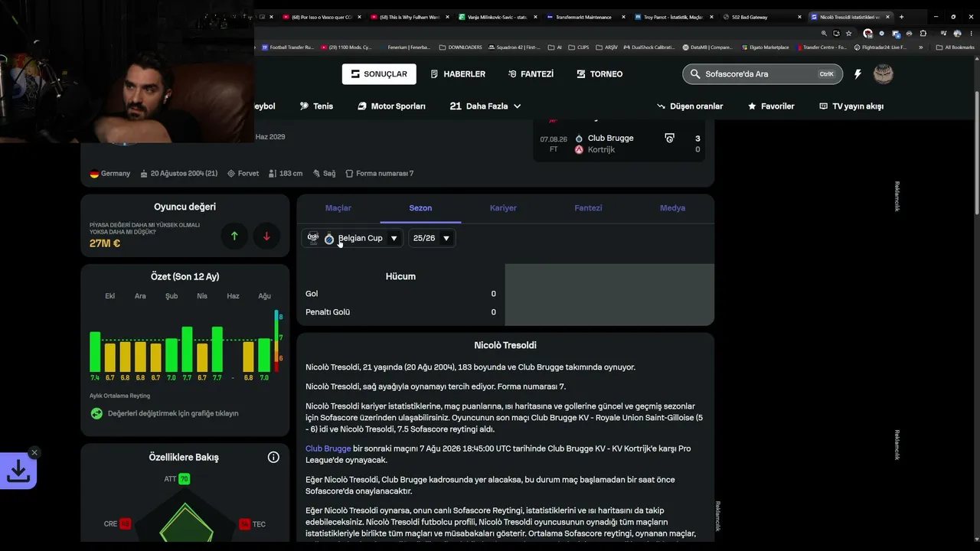Screen dimensions: 980x551
Task: Show more bookmarks with the chevron
Action: coord(920,47)
